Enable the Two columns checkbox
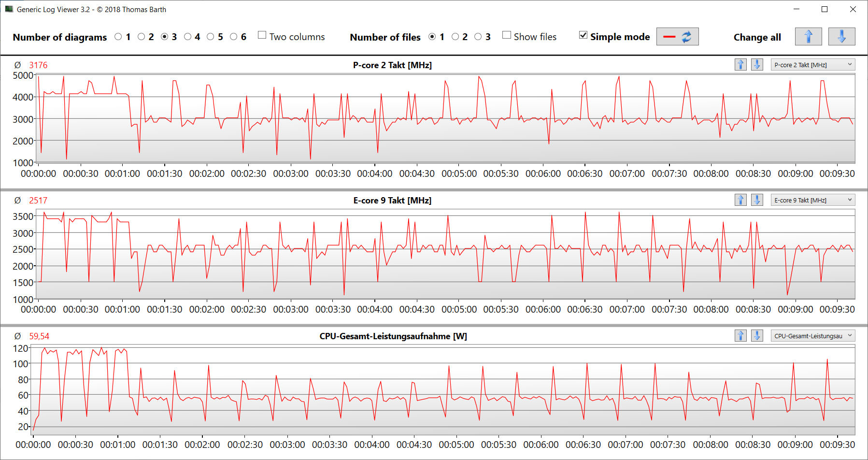The width and height of the screenshot is (868, 460). click(x=262, y=35)
